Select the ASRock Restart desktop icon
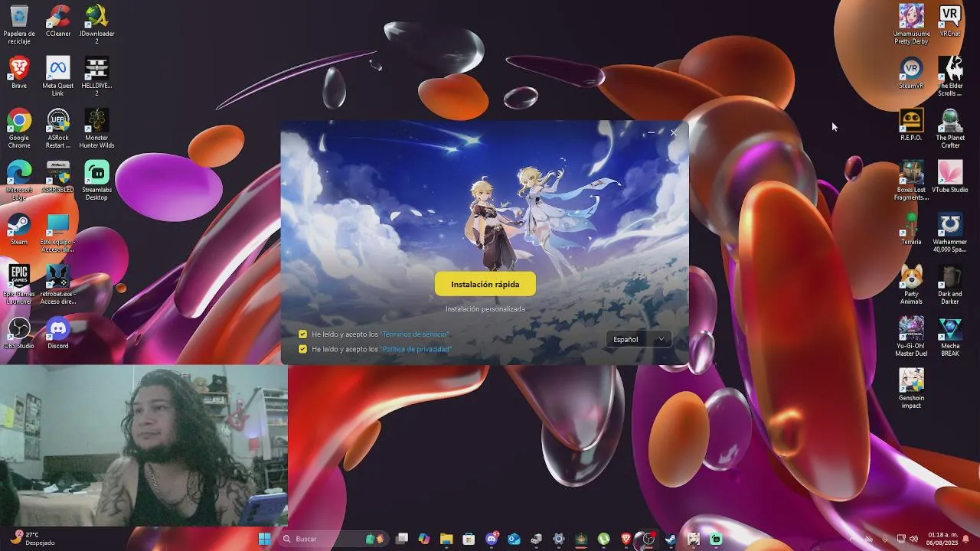 [x=58, y=129]
